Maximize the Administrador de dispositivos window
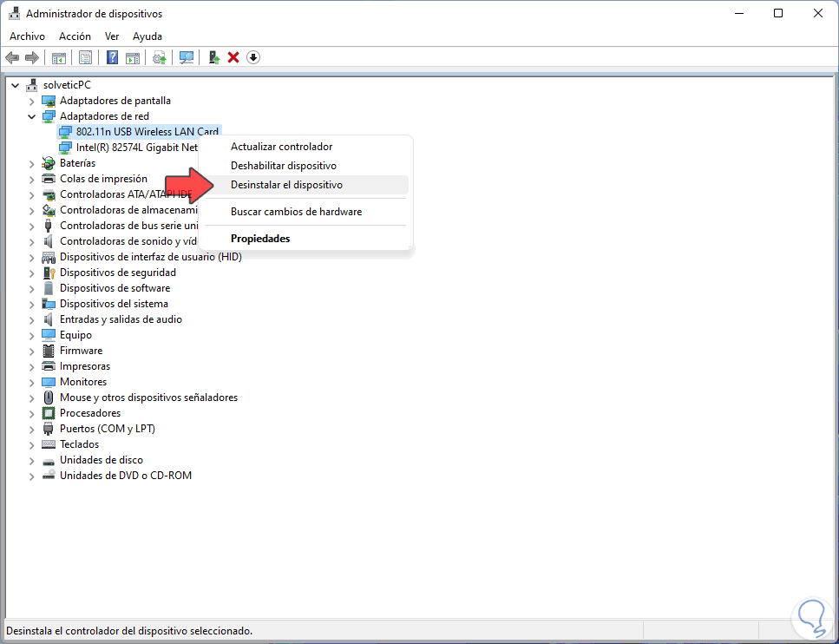The image size is (839, 644). click(778, 13)
